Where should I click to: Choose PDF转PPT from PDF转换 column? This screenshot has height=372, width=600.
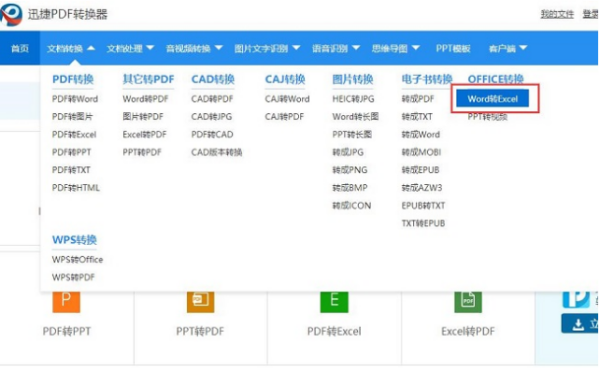(72, 152)
